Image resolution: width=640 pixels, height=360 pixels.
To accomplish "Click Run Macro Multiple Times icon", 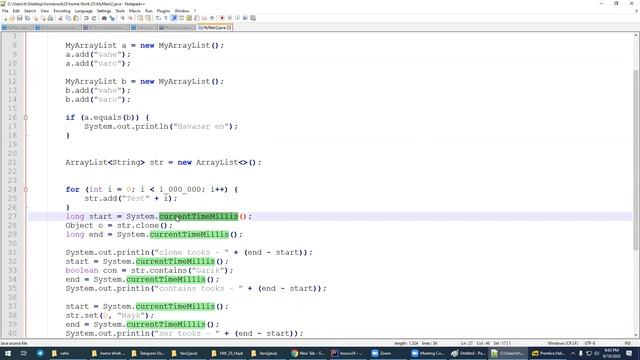I will (x=245, y=18).
